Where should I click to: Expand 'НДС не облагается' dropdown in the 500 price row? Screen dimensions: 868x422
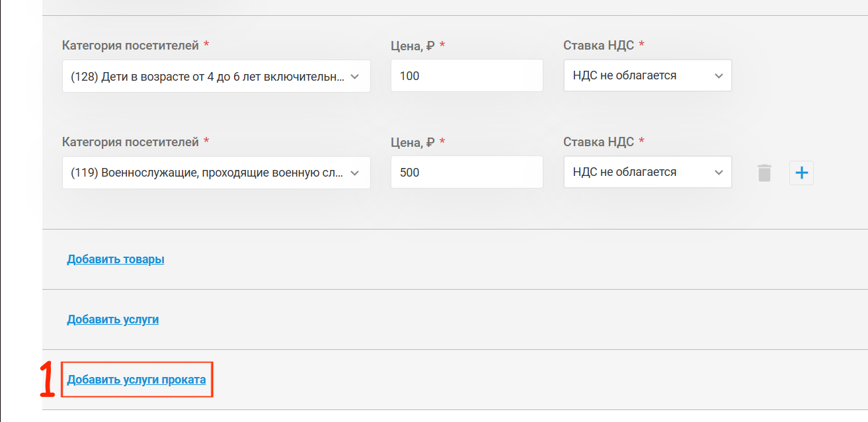tap(647, 172)
